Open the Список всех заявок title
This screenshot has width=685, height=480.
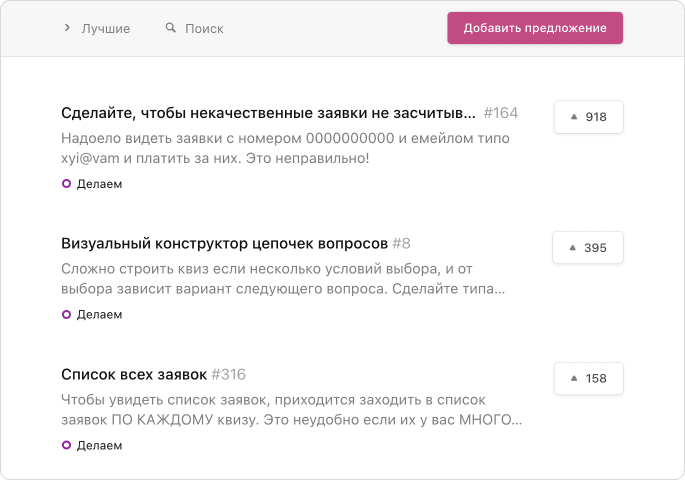(x=134, y=375)
